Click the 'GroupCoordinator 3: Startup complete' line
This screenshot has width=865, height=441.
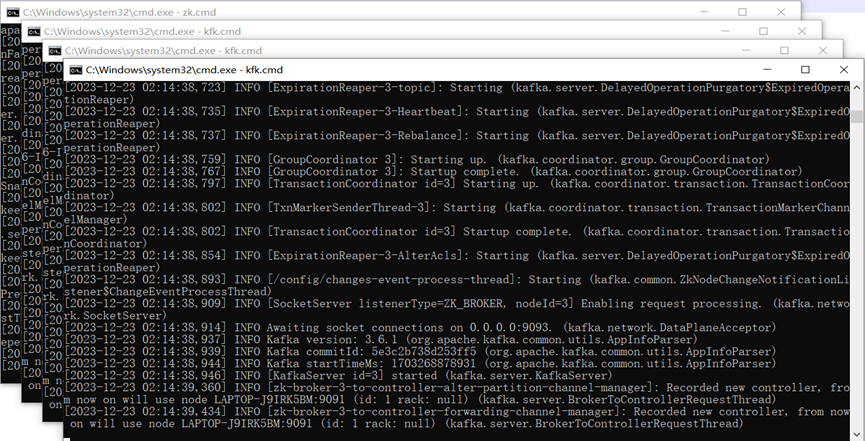(x=434, y=172)
